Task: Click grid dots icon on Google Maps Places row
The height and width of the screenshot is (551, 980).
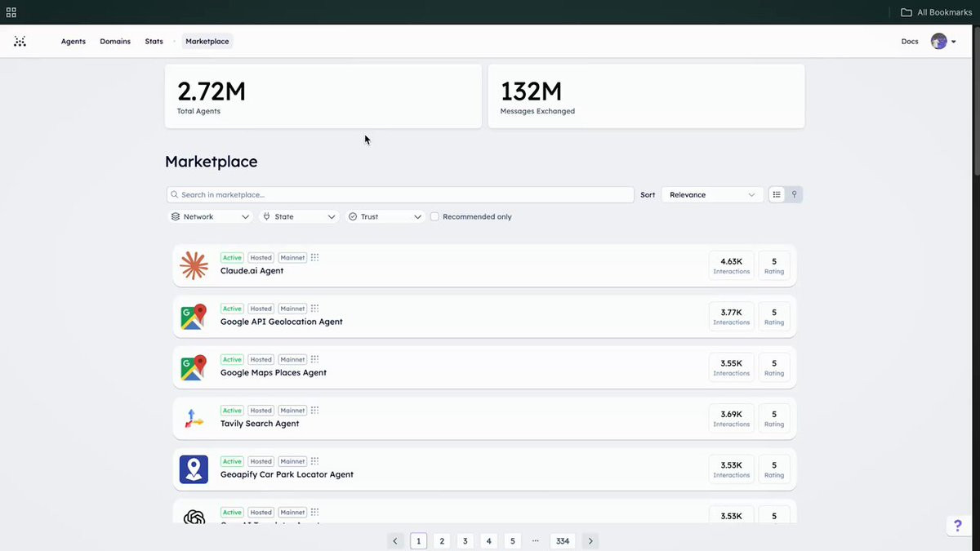Action: coord(314,359)
